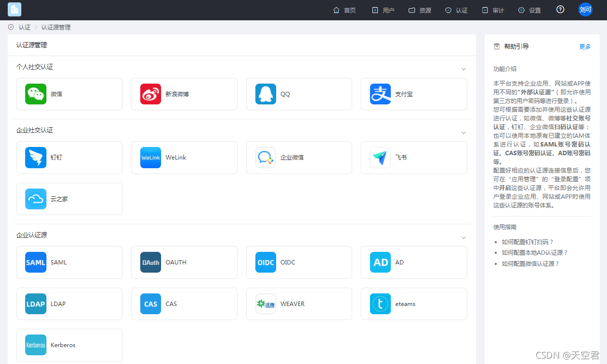Click the 帮助引导 panel title
Viewport: 607px width, 364px height.
click(x=517, y=46)
